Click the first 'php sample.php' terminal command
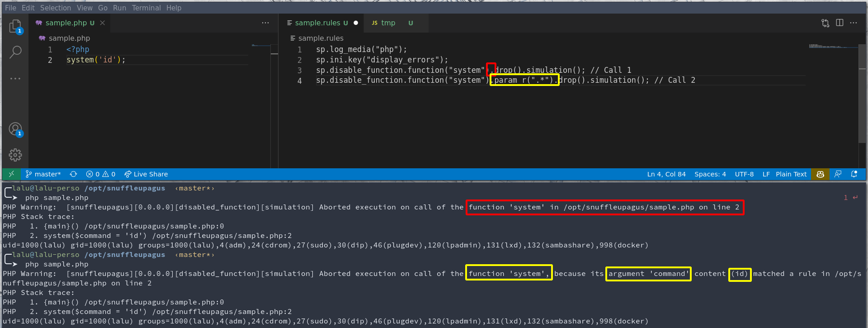Screen dimensions: 868x328 57,198
